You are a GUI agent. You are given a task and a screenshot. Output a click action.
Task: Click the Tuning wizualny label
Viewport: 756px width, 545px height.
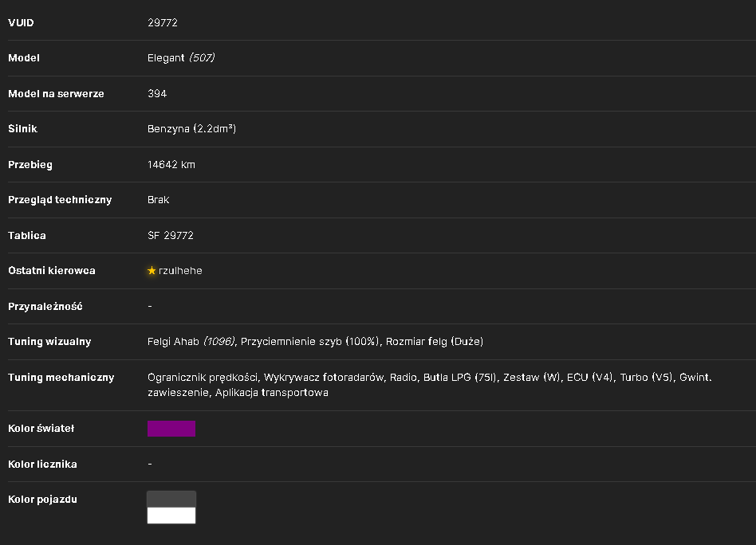click(49, 341)
